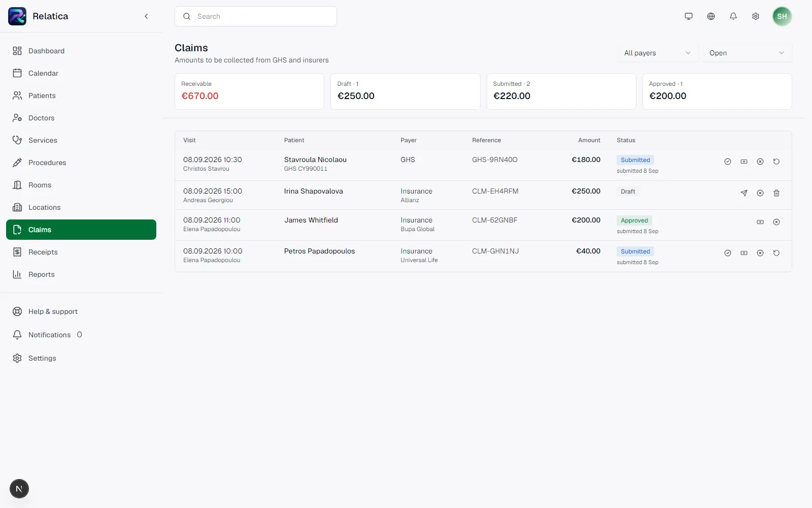Open the language globe icon
The image size is (812, 508).
(711, 16)
